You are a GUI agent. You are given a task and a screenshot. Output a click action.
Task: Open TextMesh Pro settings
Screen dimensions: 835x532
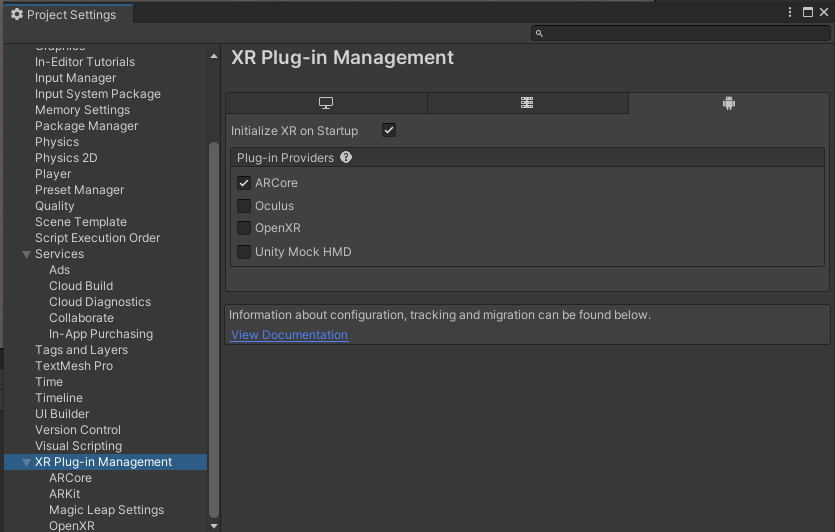74,365
